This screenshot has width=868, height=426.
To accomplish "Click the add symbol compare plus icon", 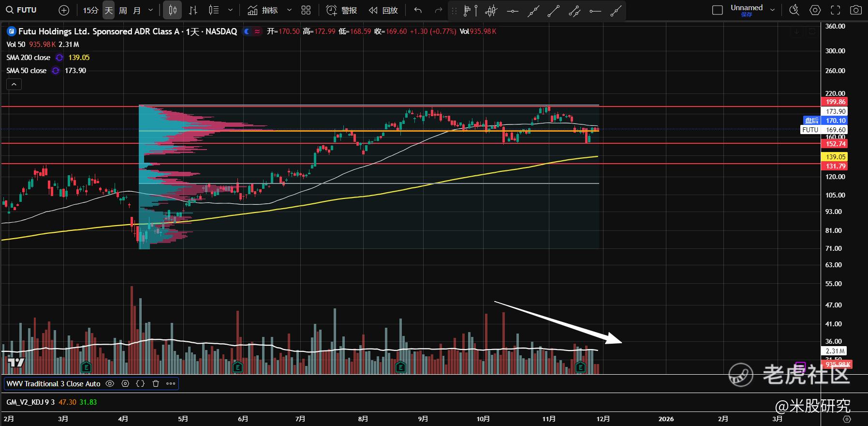I will tap(63, 10).
